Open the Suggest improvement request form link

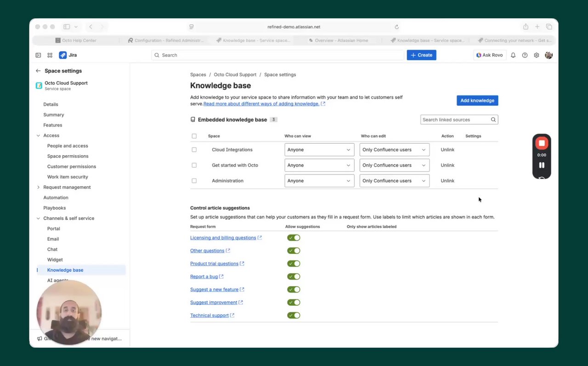click(x=214, y=303)
